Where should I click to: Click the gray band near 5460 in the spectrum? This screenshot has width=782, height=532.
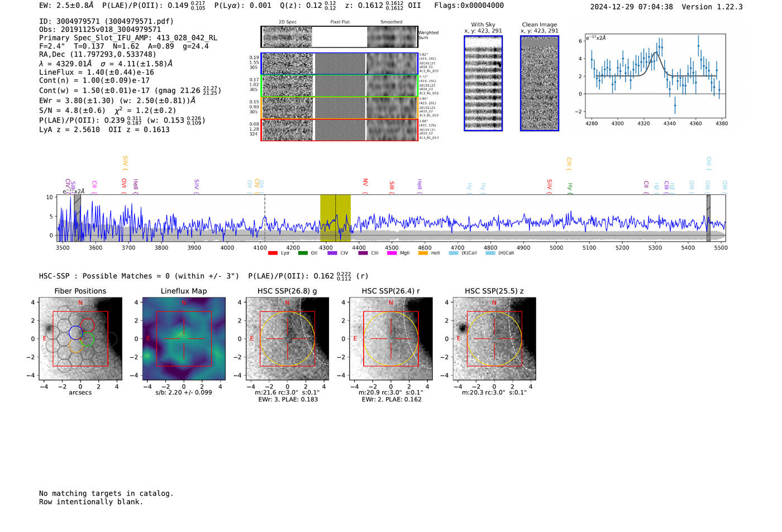pyautogui.click(x=708, y=218)
